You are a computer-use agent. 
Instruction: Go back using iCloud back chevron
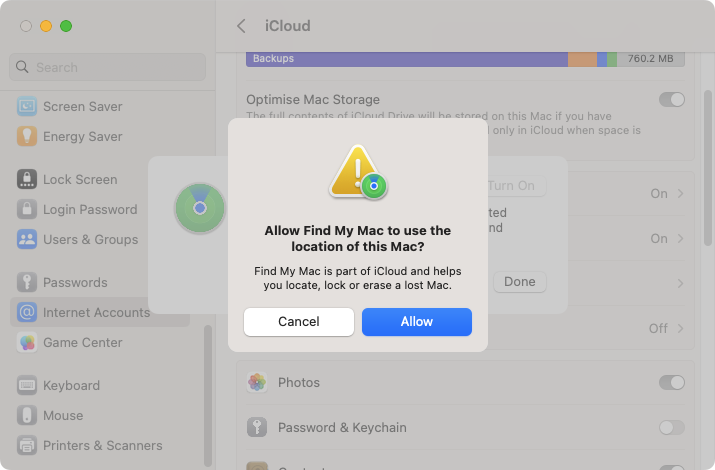click(x=242, y=26)
